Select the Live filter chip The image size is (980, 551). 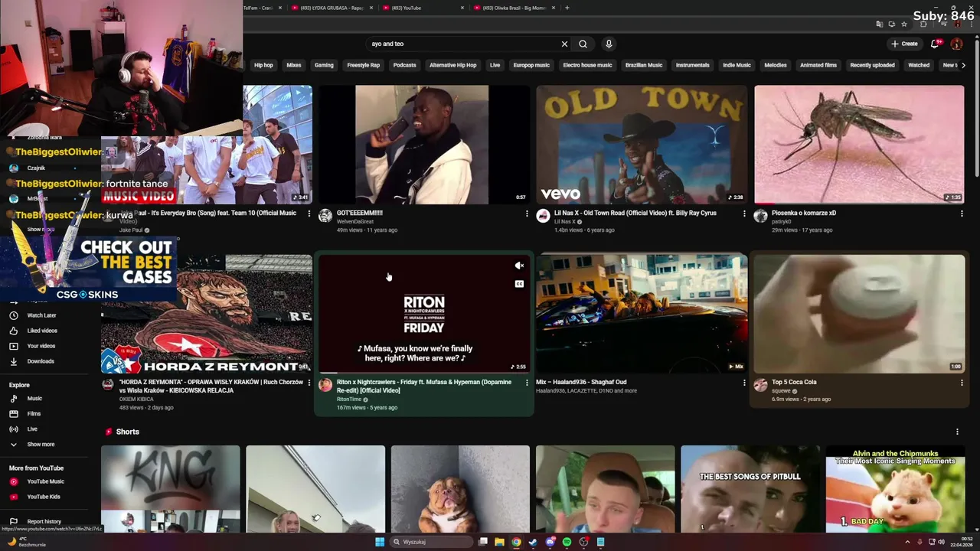[495, 65]
